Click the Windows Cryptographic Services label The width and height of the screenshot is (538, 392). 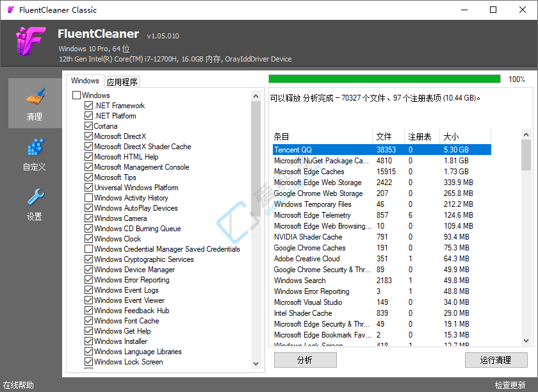click(143, 259)
